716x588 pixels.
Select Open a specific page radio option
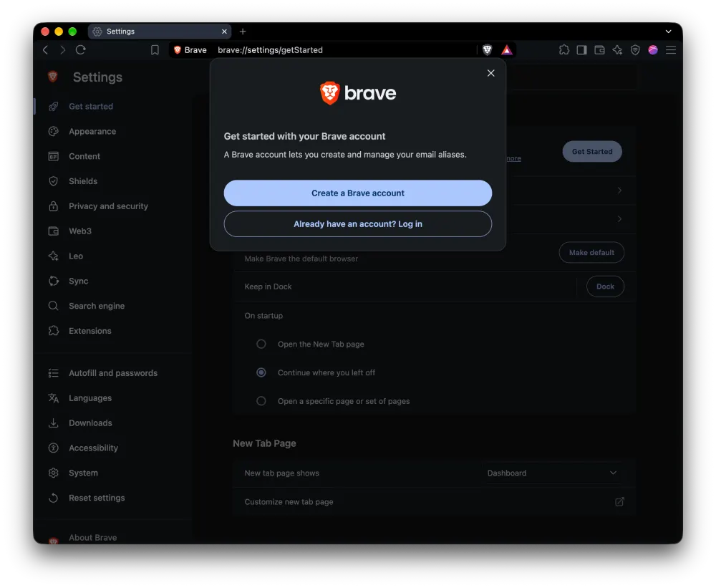[261, 401]
